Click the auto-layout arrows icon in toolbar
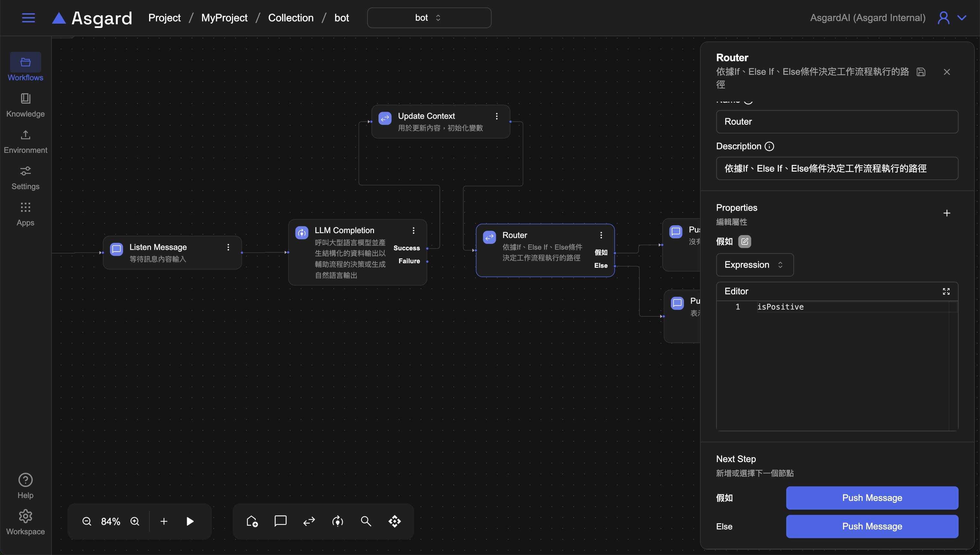Screen dimensions: 980x555 394,521
